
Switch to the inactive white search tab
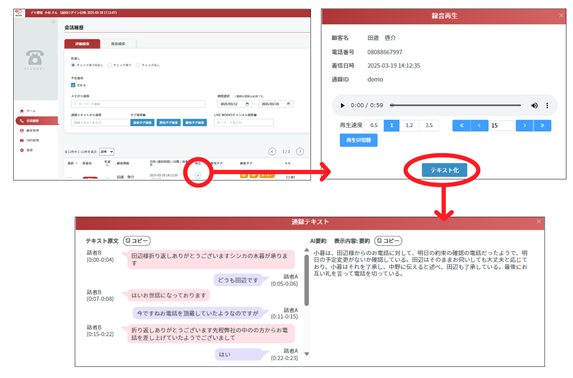point(118,44)
